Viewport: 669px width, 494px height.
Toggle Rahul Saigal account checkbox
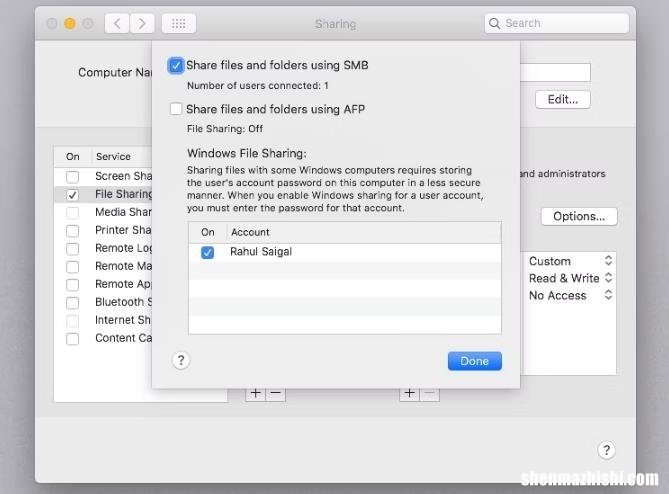click(207, 253)
